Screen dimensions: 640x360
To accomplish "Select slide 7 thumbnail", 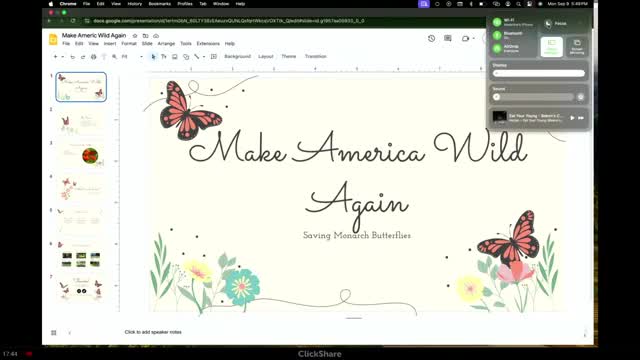I will [x=81, y=289].
